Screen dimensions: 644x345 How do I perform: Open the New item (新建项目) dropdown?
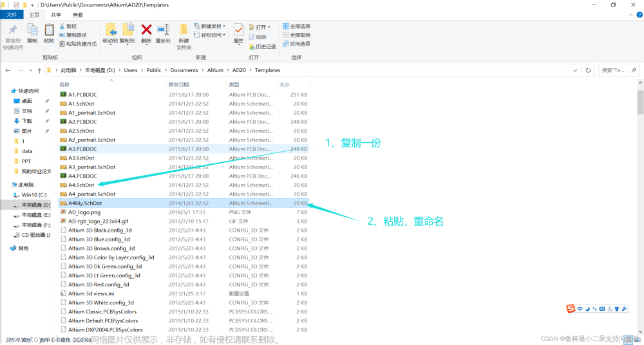coord(210,26)
